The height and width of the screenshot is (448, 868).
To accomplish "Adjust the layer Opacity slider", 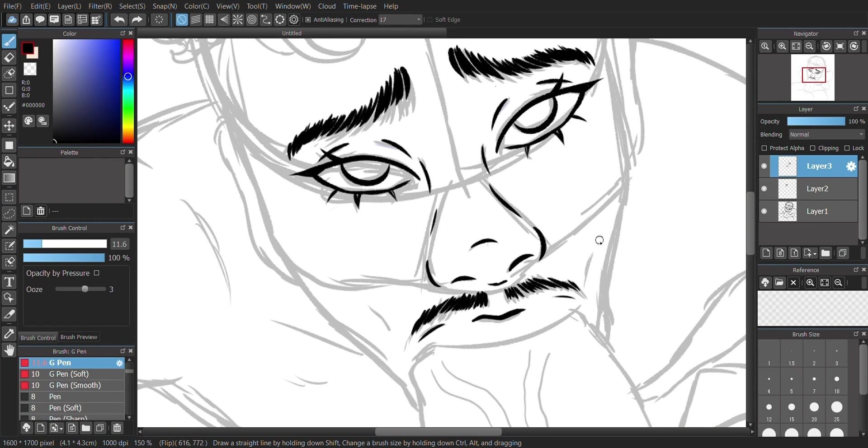I will point(816,121).
